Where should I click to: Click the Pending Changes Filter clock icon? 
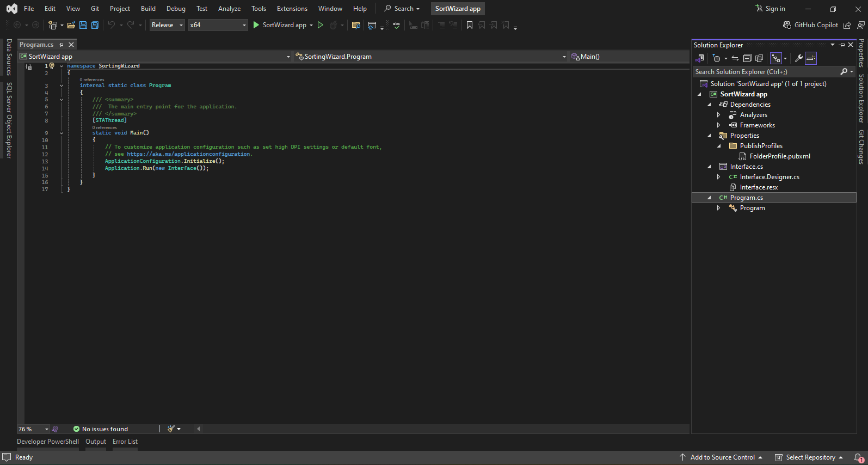pos(717,58)
